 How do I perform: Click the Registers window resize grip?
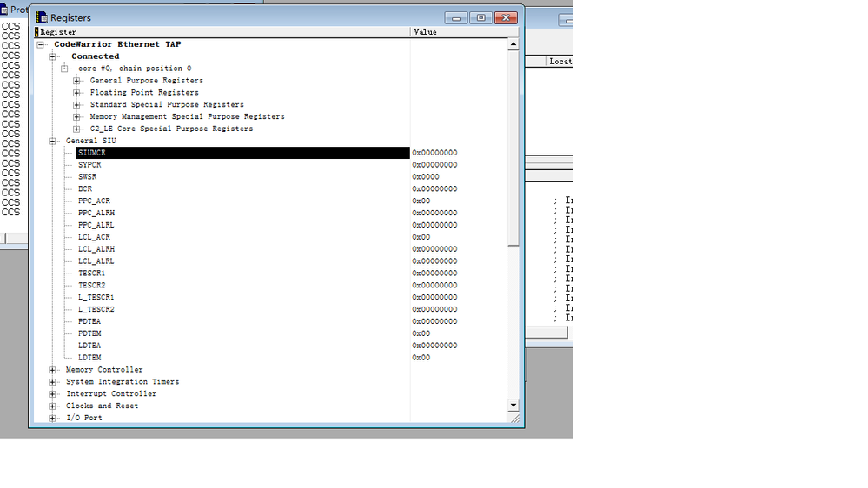515,419
